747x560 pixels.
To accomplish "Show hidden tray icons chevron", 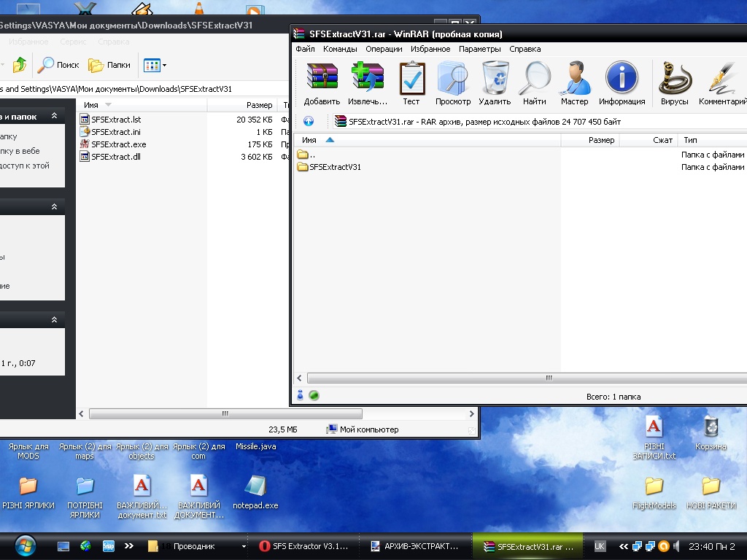I will 623,546.
